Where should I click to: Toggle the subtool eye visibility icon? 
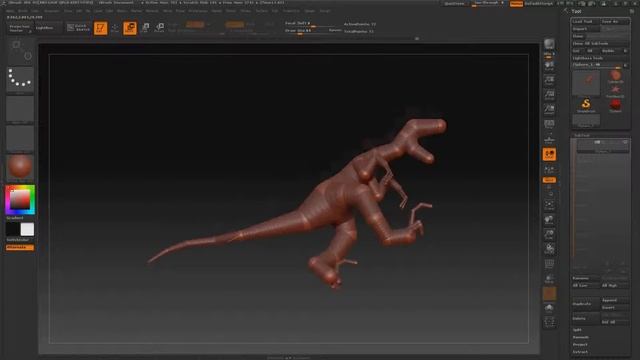(625, 142)
